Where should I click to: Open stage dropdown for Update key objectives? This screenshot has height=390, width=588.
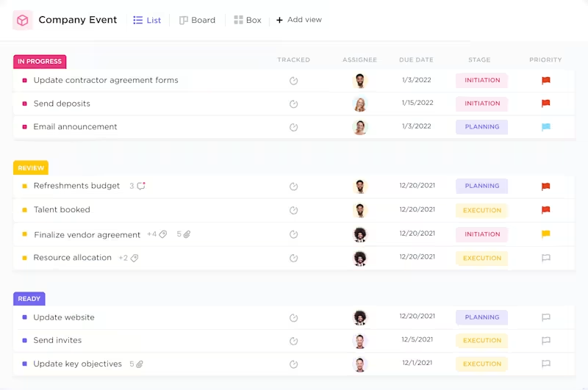(481, 364)
